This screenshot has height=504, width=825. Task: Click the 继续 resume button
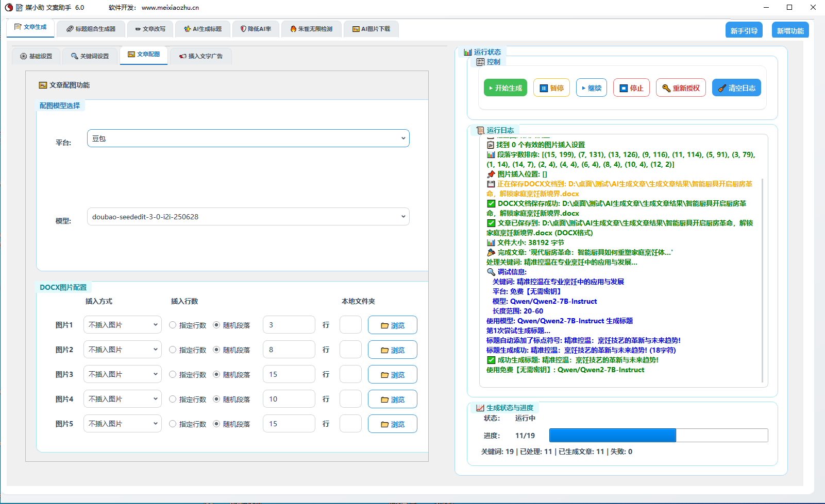click(591, 88)
